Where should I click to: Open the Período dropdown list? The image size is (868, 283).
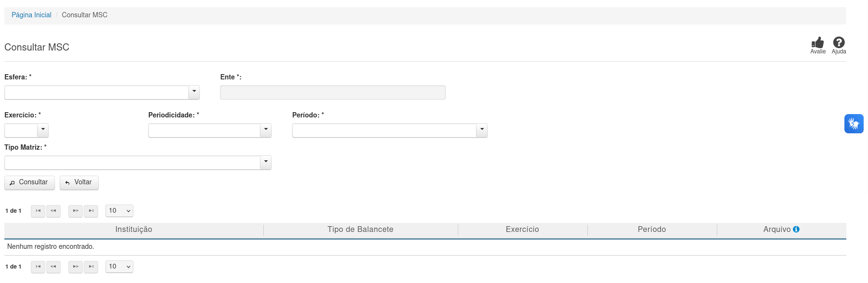(x=482, y=130)
